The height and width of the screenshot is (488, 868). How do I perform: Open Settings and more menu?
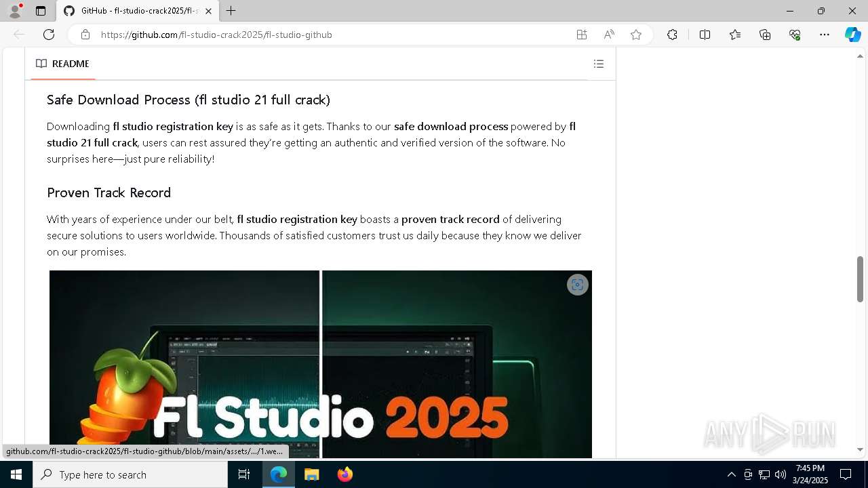[x=825, y=35]
